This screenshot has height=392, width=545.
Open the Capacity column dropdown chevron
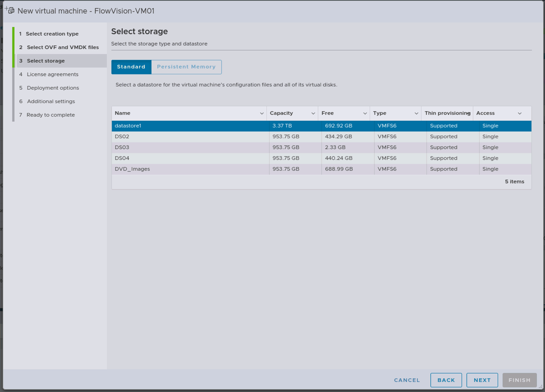(313, 114)
